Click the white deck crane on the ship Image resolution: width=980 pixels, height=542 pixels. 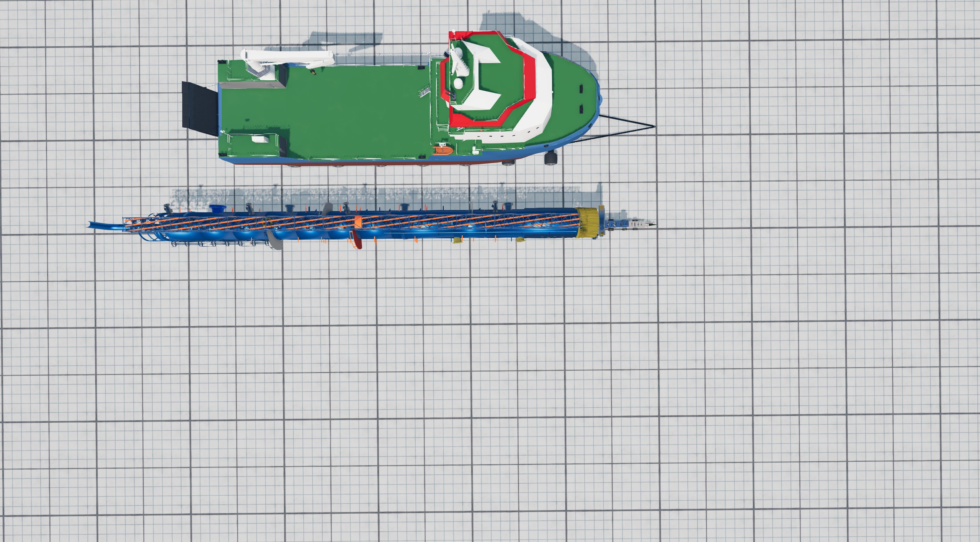(x=287, y=60)
